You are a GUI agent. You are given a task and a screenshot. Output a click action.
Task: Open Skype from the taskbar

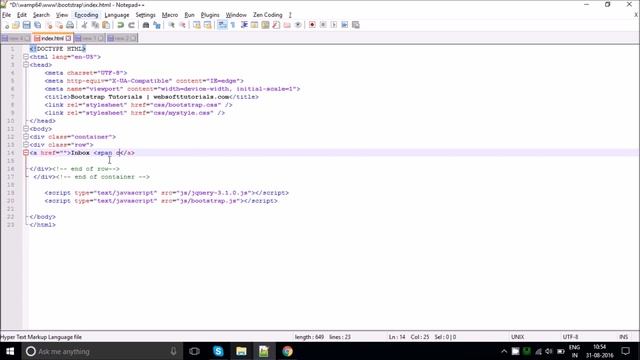[218, 351]
